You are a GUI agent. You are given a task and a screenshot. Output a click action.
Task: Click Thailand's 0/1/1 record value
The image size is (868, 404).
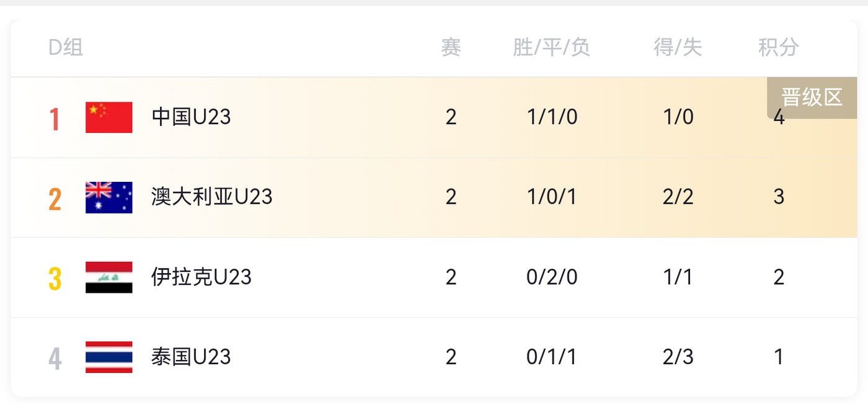pos(551,357)
